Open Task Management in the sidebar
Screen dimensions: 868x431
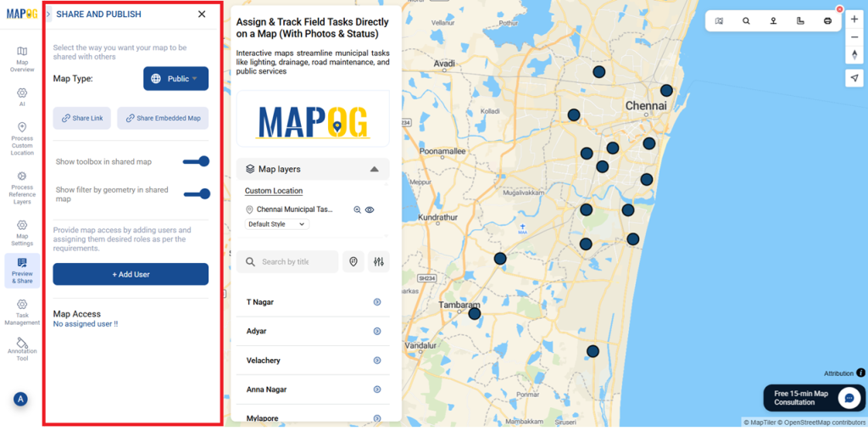pos(22,311)
